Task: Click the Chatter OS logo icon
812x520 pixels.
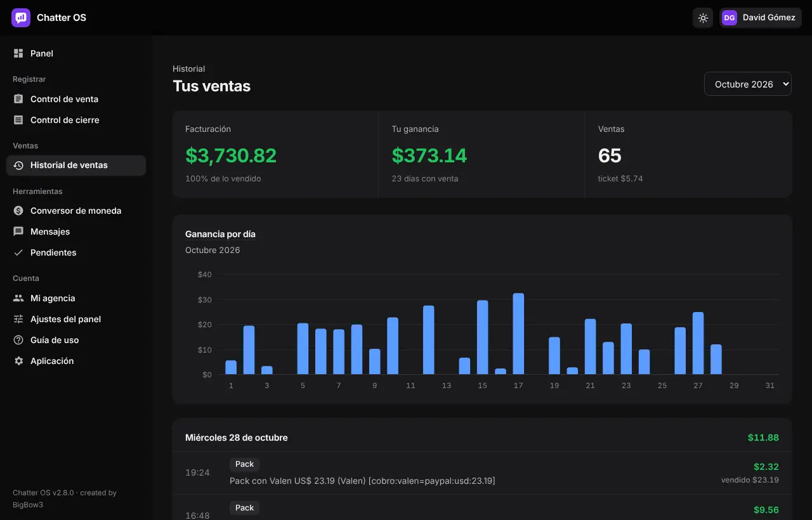Action: click(21, 18)
